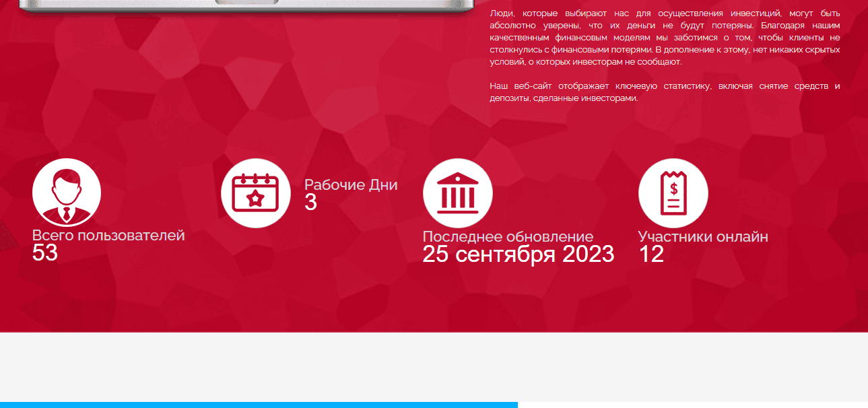Click the date '25 сентября 2023'
Screen dimensions: 868x408
(x=518, y=254)
